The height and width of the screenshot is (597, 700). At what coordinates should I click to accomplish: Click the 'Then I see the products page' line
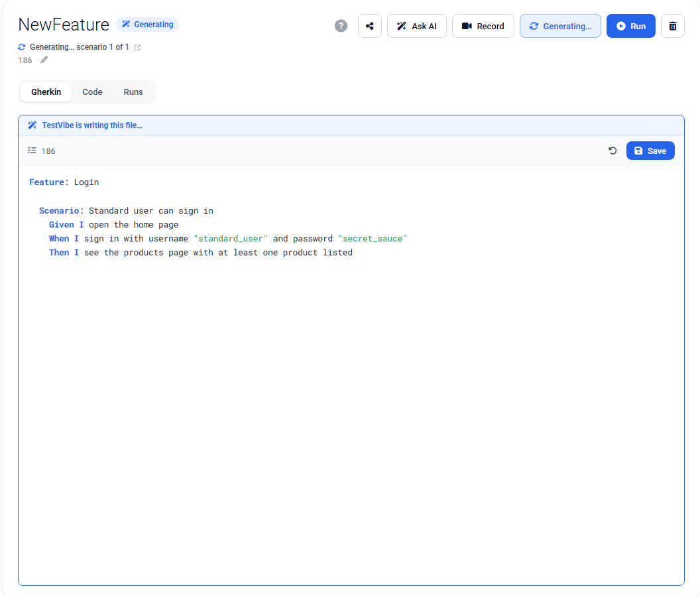201,253
